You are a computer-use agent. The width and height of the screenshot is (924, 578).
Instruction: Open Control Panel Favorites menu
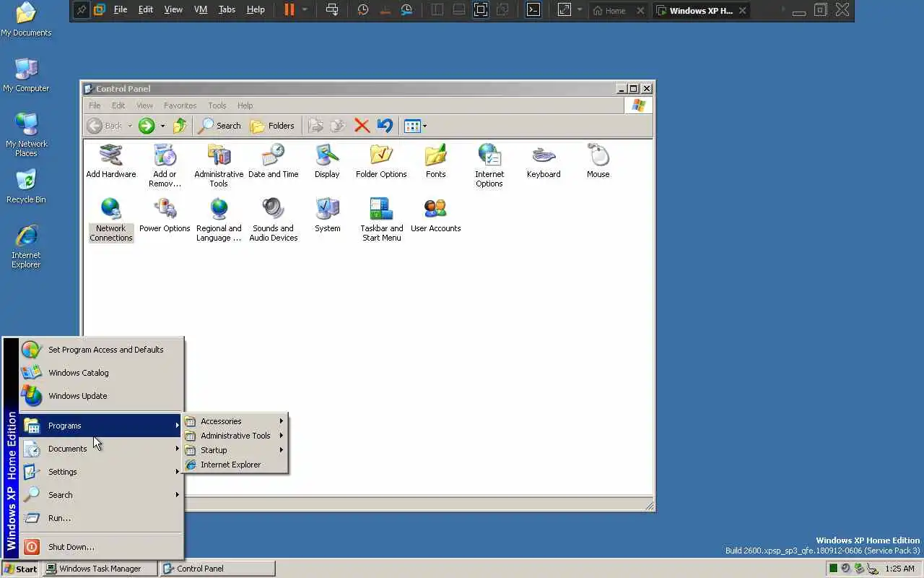180,105
